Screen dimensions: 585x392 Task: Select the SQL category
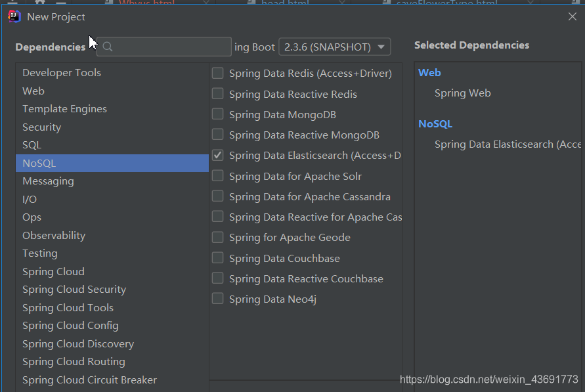point(112,145)
